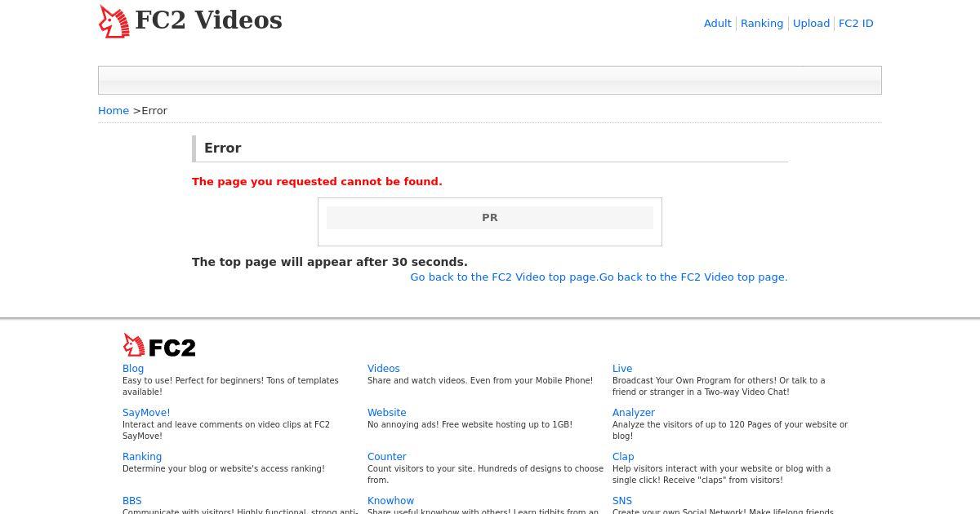Image resolution: width=980 pixels, height=514 pixels.
Task: Click 'No annoying ads! Free website hosting' text
Action: [470, 425]
